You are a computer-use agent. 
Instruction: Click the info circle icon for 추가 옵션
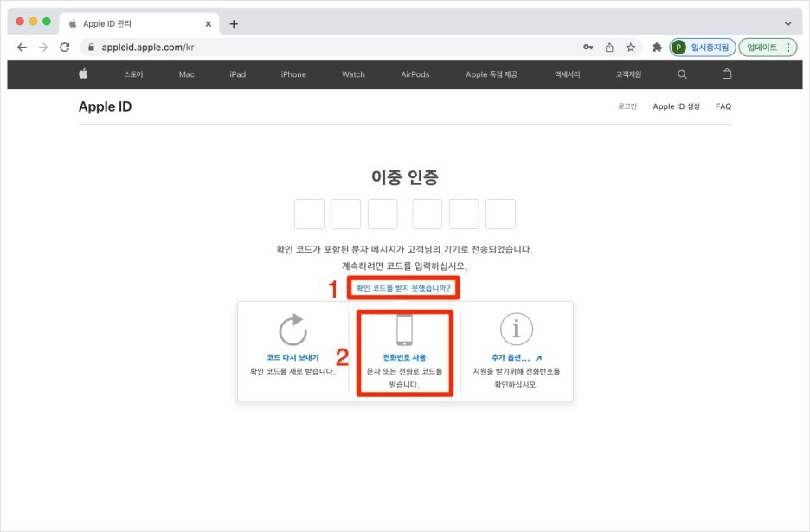pos(516,329)
